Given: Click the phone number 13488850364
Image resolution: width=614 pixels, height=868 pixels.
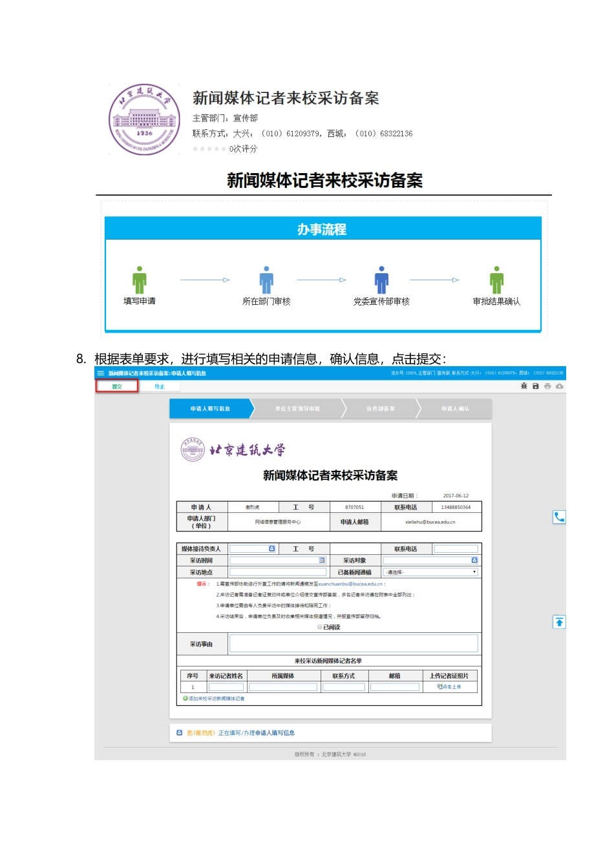Looking at the screenshot, I should 456,507.
